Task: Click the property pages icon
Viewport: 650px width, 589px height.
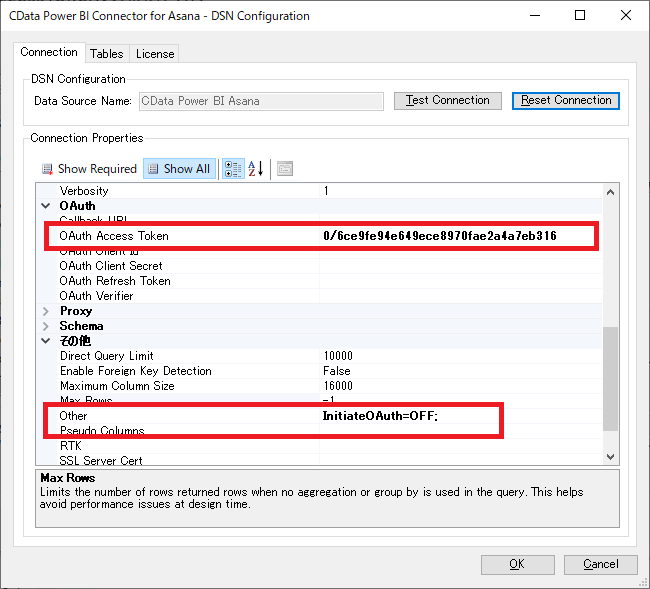Action: (x=285, y=169)
